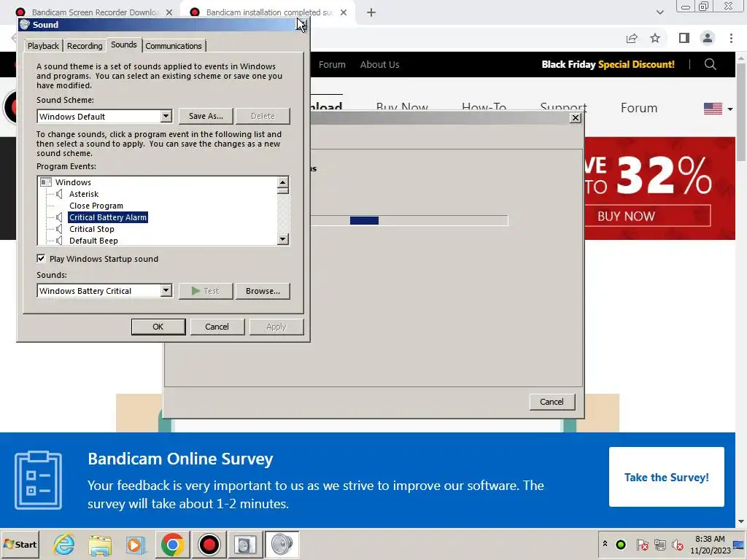The height and width of the screenshot is (560, 747).
Task: Select Default Beep event
Action: coord(94,241)
